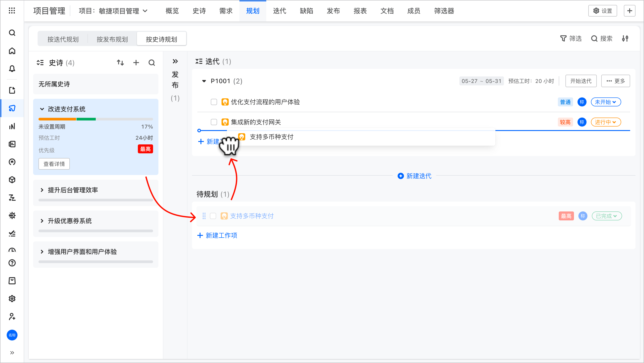Viewport: 644px width, 363px height.
Task: Search within the epics panel
Action: tap(152, 63)
